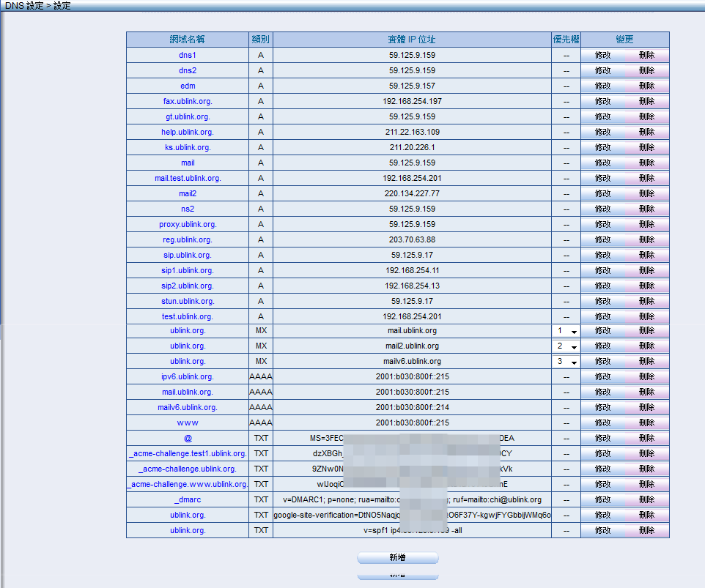Open priority dropdown for mail.ublink.org MX record
Image resolution: width=705 pixels, height=588 pixels.
click(566, 331)
